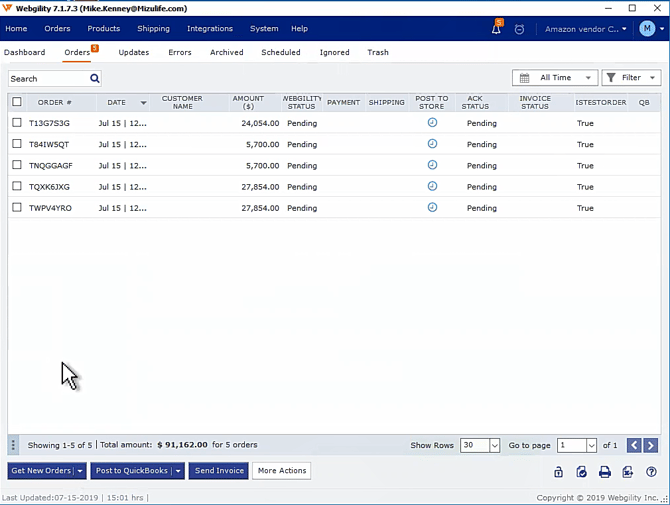Click the alarm clock scheduler icon
670x505 pixels.
519,29
